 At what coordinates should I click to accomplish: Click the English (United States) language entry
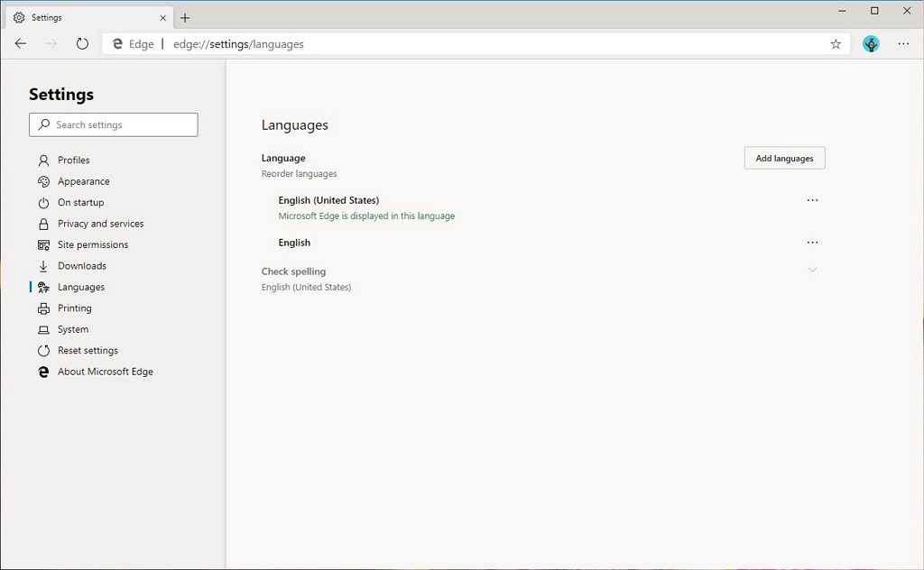click(x=328, y=200)
